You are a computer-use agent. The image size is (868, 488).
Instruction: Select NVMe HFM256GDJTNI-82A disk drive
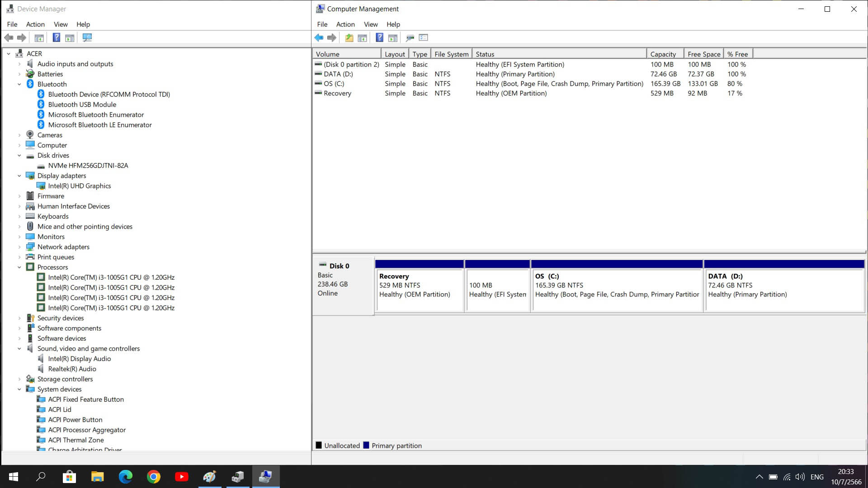(x=88, y=166)
